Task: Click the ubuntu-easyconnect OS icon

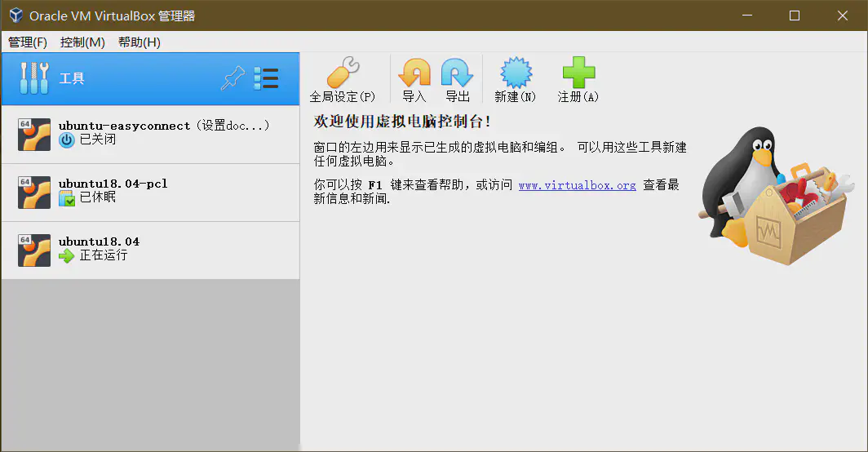Action: click(x=34, y=135)
